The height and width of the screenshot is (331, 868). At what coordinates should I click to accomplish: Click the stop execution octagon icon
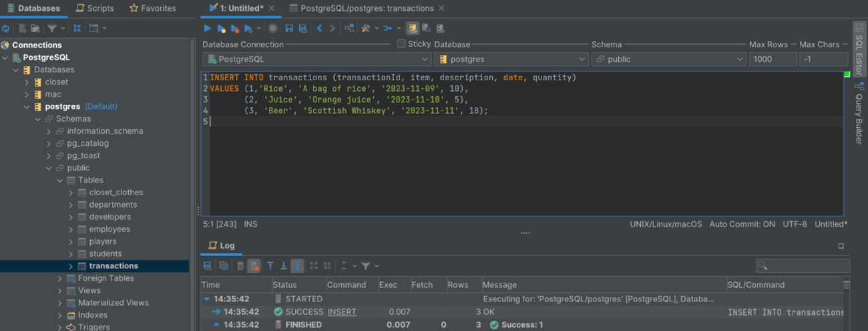[273, 28]
